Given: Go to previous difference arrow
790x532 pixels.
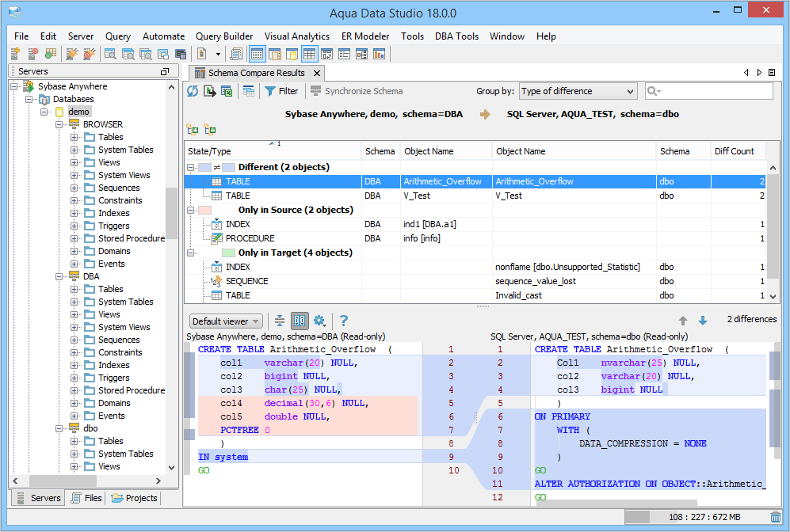Looking at the screenshot, I should coord(683,320).
